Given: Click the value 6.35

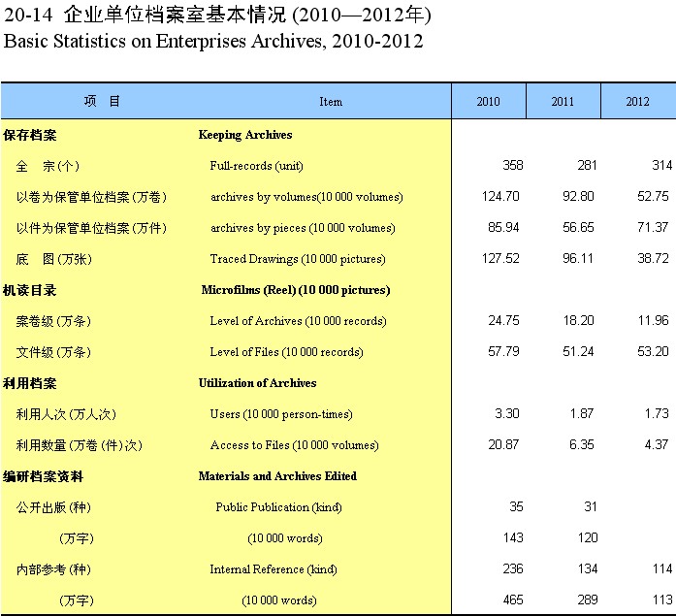Looking at the screenshot, I should (x=582, y=444).
